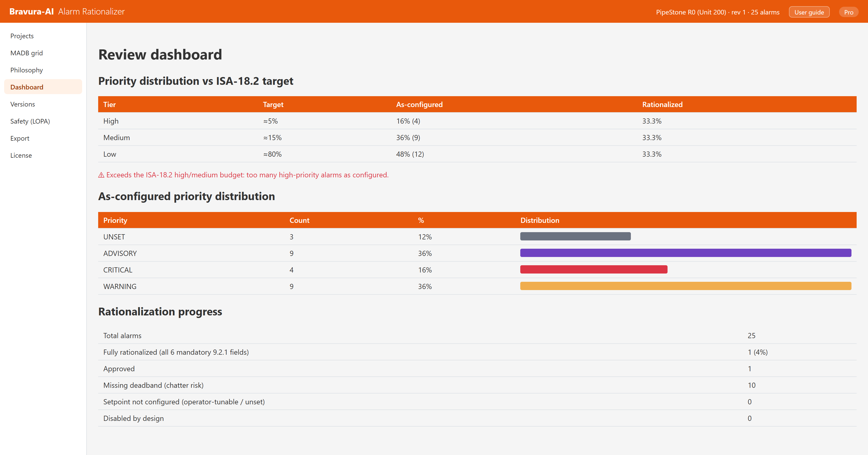This screenshot has height=455, width=868.
Task: Click the red CRITICAL distribution bar
Action: [594, 269]
